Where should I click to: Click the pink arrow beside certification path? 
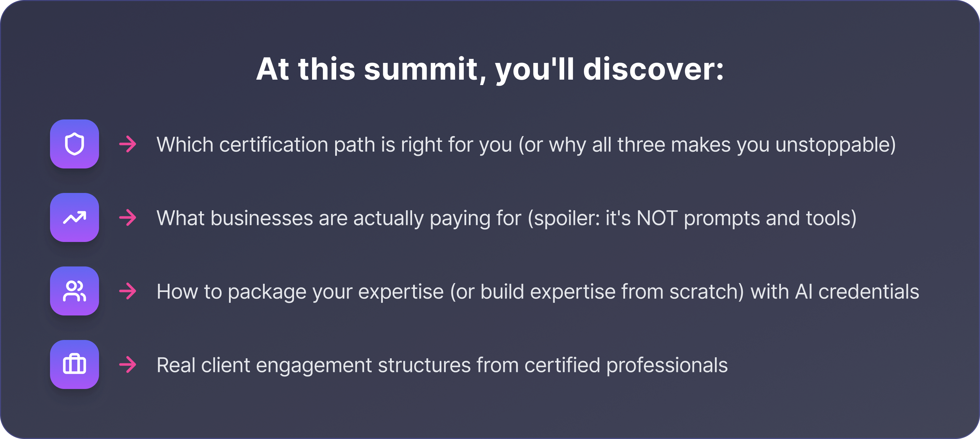point(128,144)
